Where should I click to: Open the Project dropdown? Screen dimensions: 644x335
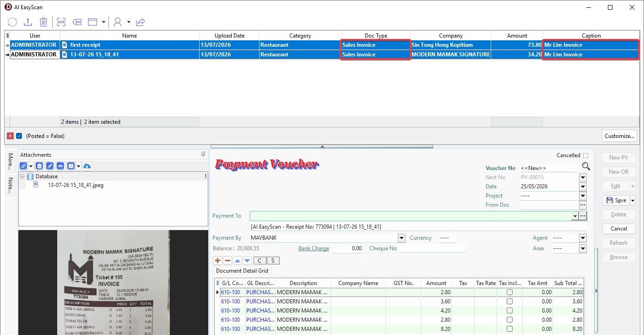tap(583, 196)
